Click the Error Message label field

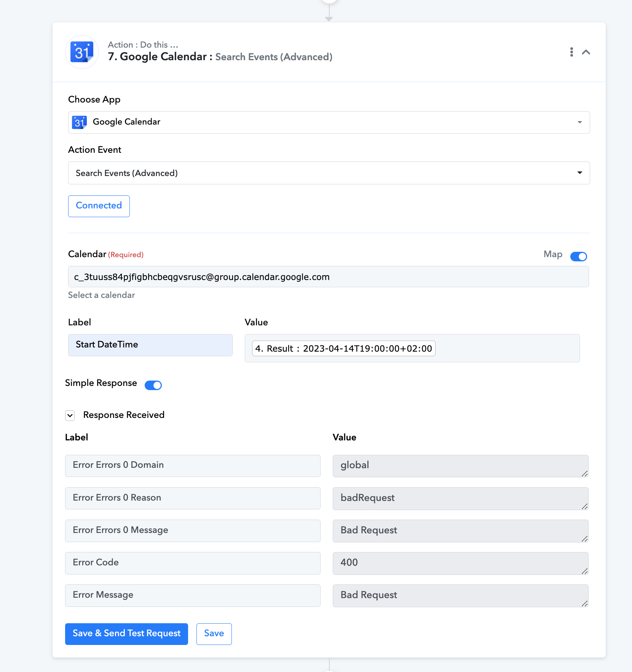point(193,595)
